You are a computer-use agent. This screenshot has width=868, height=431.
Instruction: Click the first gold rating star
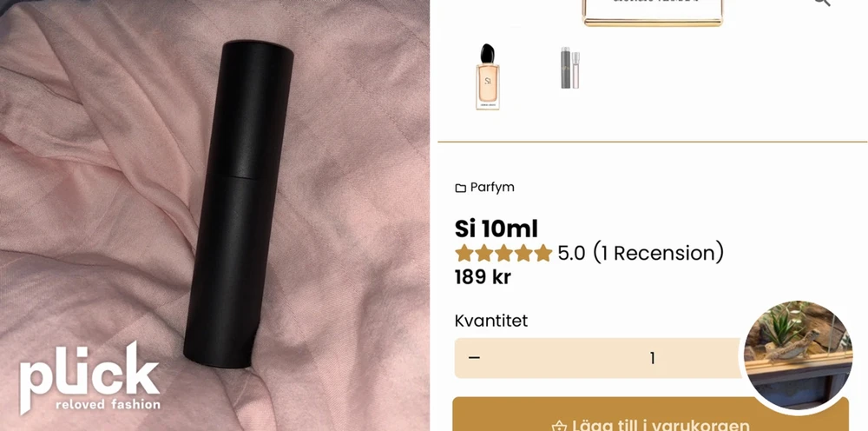pos(464,253)
